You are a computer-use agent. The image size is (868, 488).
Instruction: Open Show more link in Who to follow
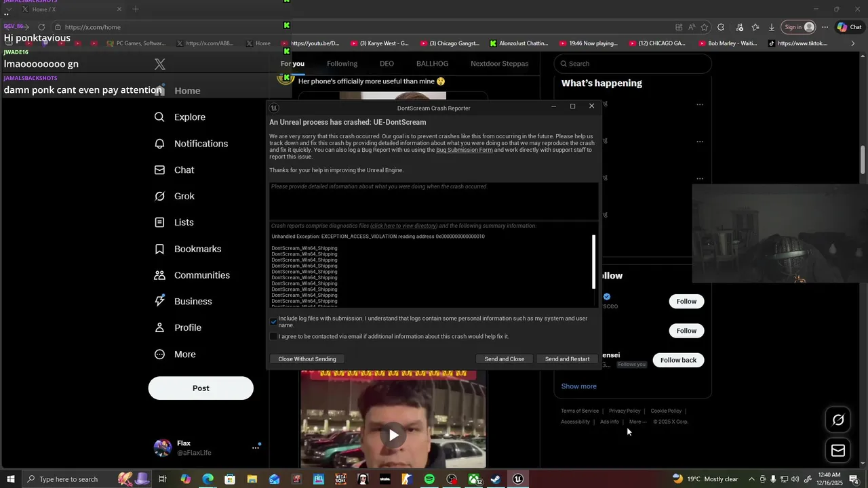(579, 386)
